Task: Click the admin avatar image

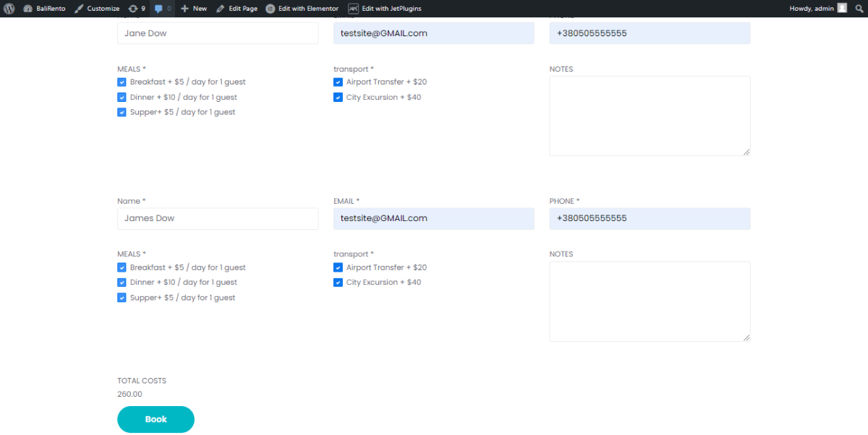Action: click(841, 8)
